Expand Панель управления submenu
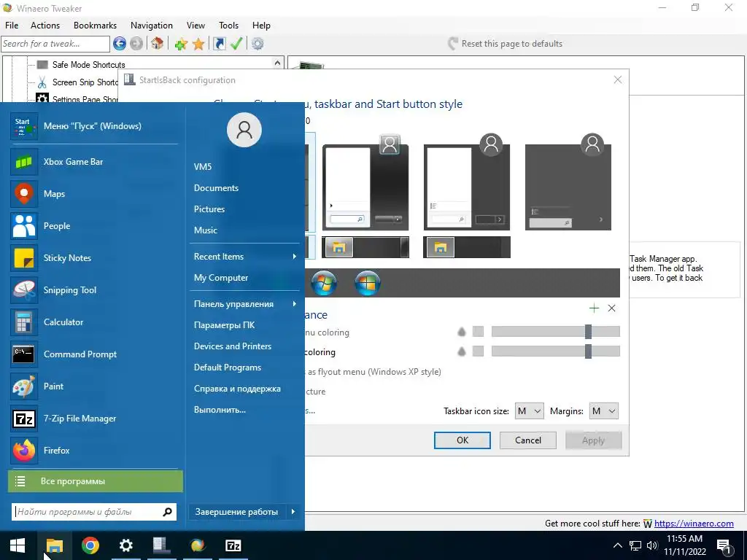 coord(245,304)
